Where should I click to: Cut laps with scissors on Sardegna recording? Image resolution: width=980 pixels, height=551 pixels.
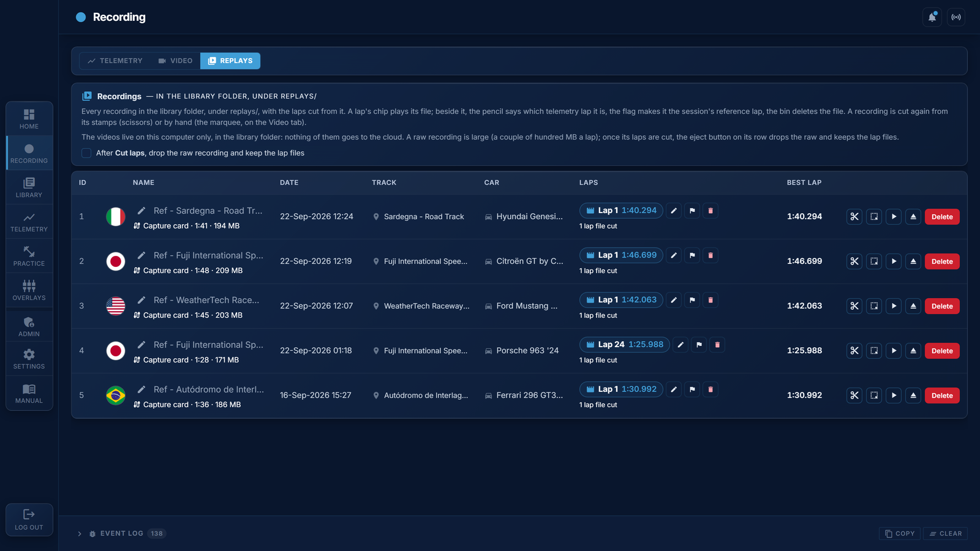point(854,217)
